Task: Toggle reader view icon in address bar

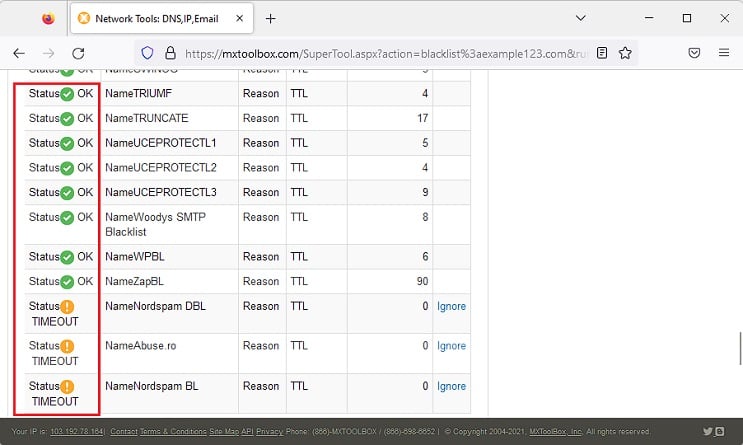Action: click(x=602, y=53)
